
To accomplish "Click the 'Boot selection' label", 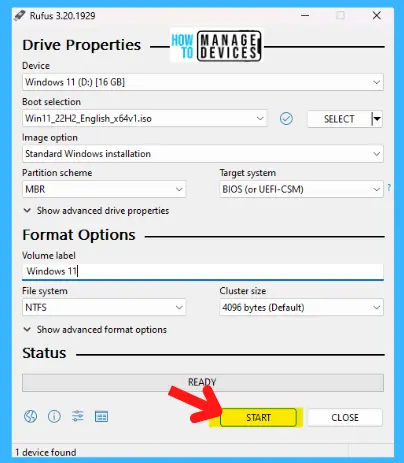I will click(x=51, y=102).
